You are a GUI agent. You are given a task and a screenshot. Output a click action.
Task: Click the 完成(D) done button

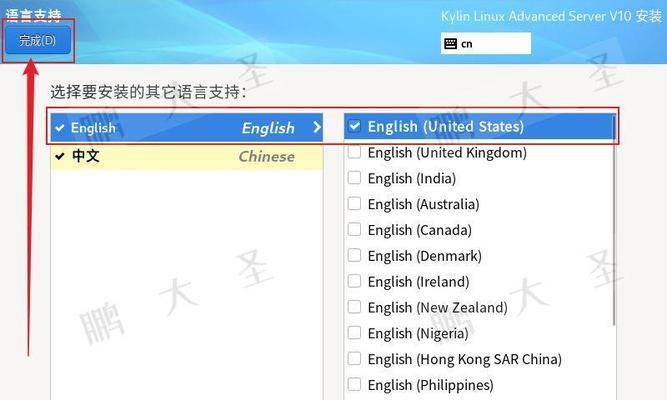38,40
